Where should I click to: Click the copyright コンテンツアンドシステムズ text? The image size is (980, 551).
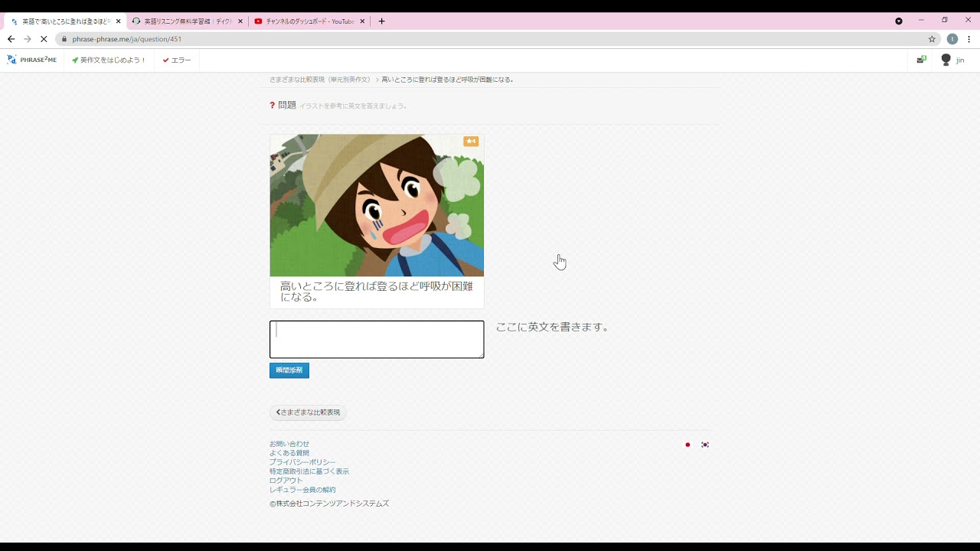pyautogui.click(x=329, y=504)
